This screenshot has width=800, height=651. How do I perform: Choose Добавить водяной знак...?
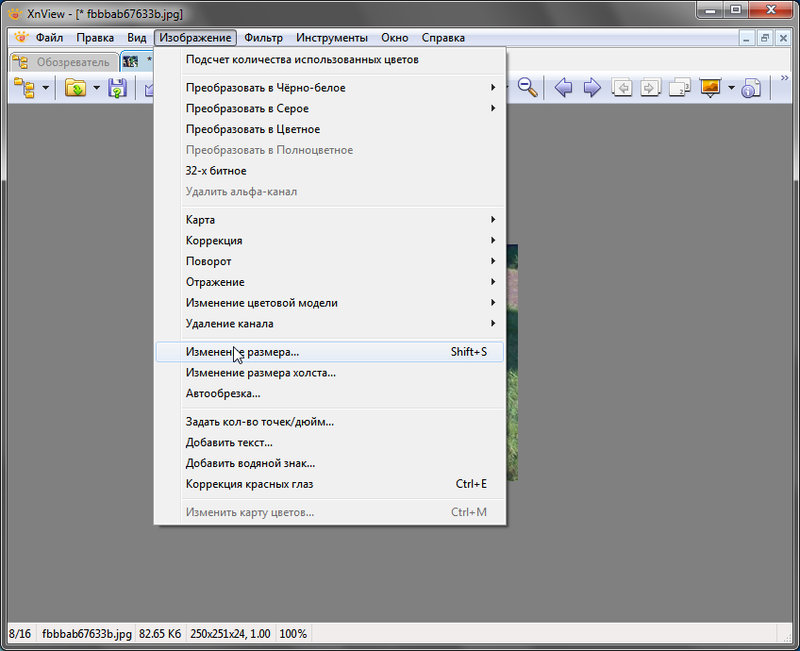click(x=330, y=464)
